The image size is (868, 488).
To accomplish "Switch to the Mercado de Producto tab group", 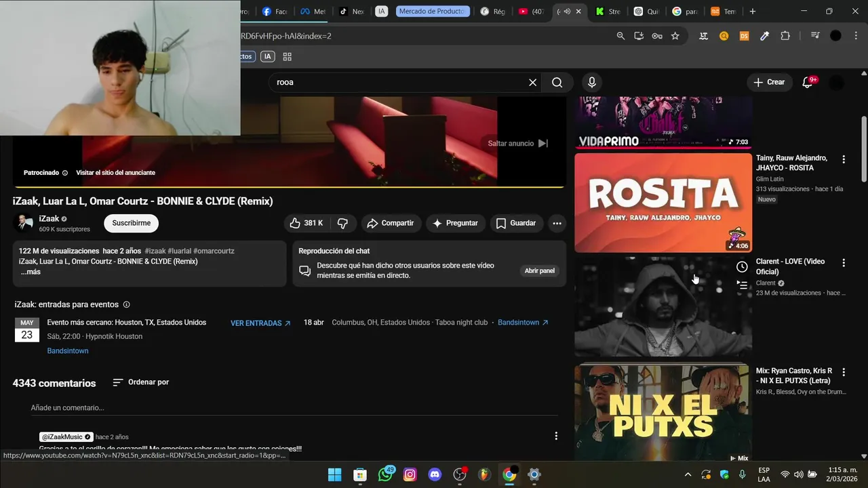I will pos(433,12).
